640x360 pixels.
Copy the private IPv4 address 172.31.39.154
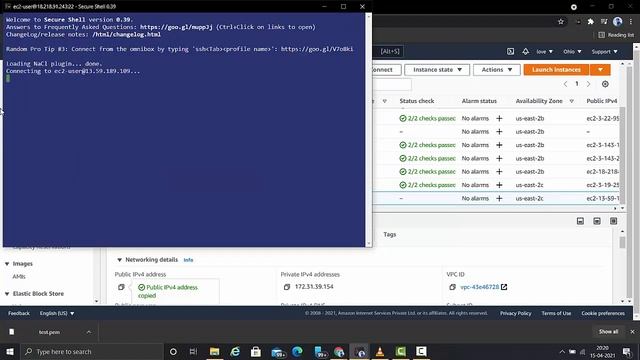tap(287, 287)
